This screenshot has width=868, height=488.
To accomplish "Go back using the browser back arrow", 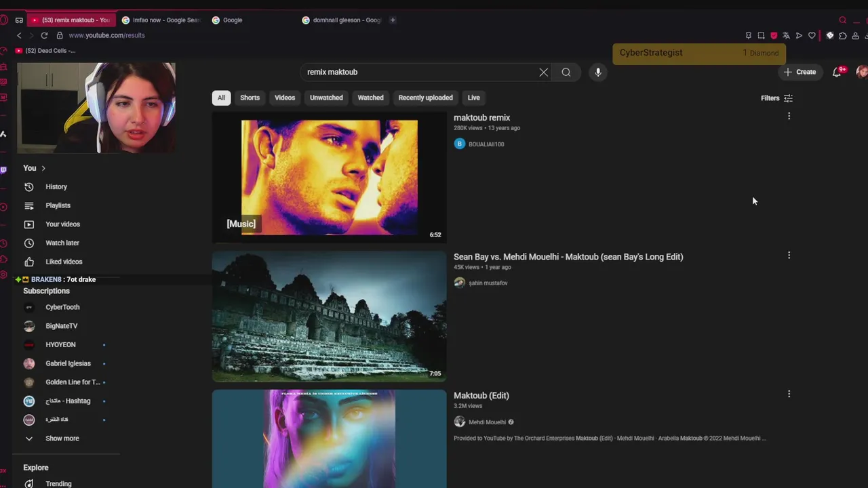I will click(x=19, y=35).
